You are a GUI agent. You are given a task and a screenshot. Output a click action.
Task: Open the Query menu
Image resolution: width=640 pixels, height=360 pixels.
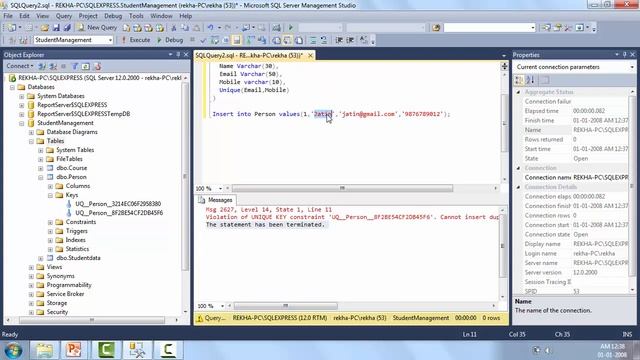64,16
